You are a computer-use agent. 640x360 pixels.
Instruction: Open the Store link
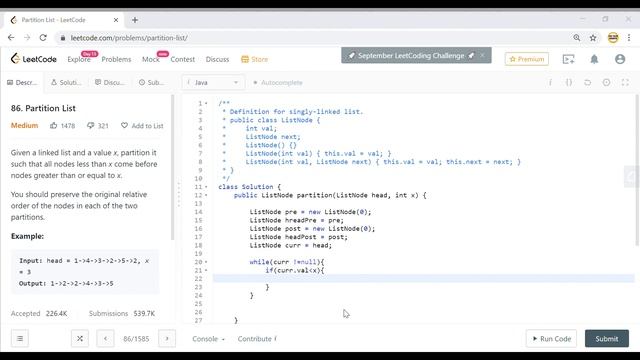[x=255, y=59]
